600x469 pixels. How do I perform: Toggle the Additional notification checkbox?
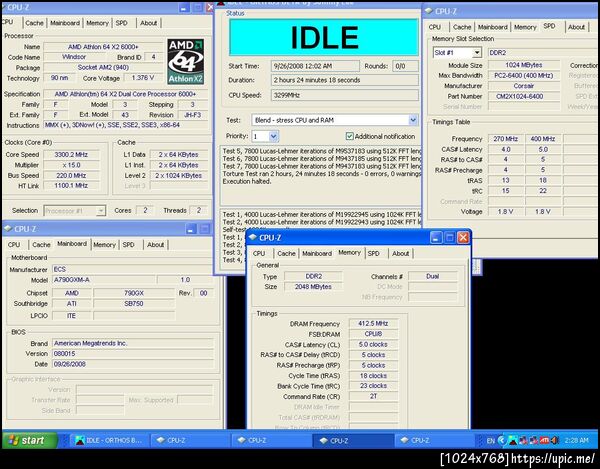(x=350, y=136)
